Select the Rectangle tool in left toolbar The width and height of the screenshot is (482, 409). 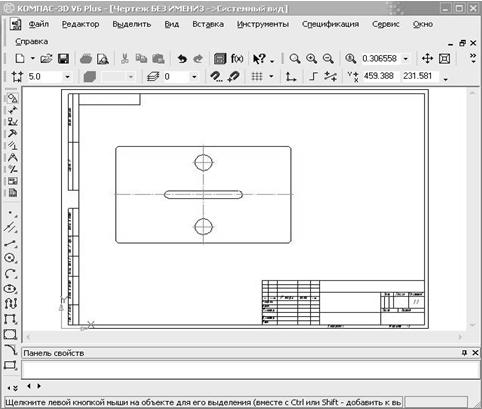click(x=10, y=334)
